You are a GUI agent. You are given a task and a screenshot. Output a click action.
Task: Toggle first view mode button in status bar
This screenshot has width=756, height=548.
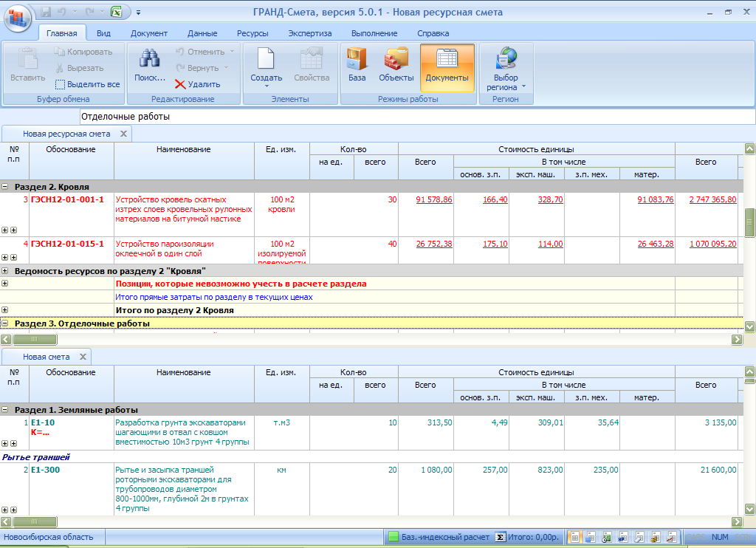pyautogui.click(x=575, y=537)
